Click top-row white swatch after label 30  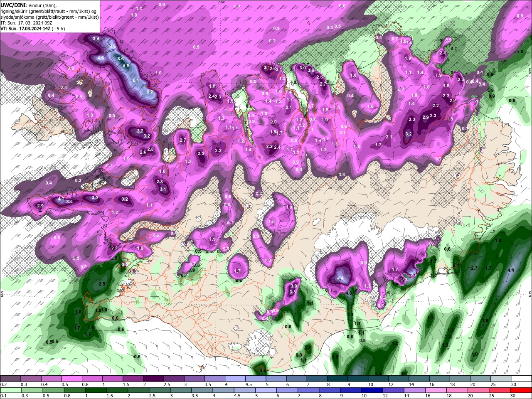pos(521,379)
